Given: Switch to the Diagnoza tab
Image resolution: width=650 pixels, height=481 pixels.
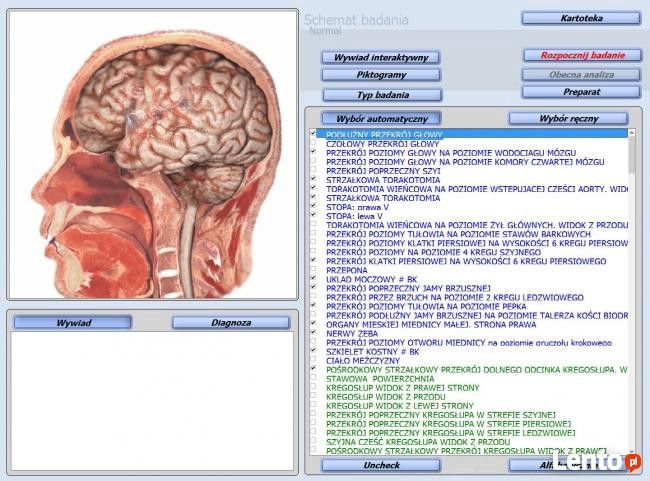Looking at the screenshot, I should point(231,323).
